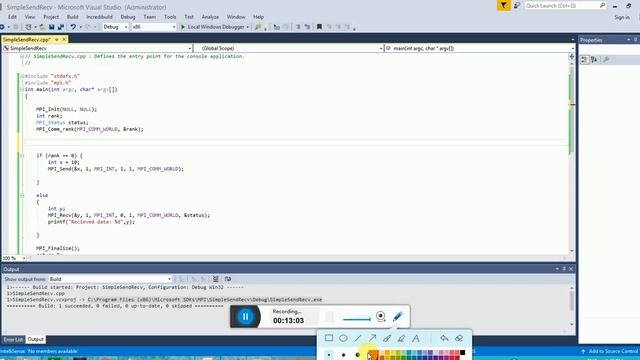This screenshot has width=640, height=360.
Task: Choose the smallest pen thickness dot
Action: (329, 355)
